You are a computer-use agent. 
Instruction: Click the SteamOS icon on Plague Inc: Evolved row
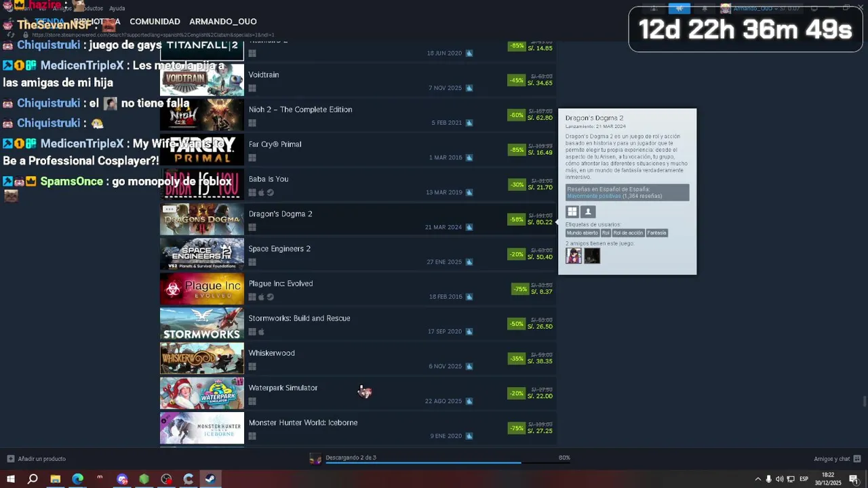tap(270, 297)
